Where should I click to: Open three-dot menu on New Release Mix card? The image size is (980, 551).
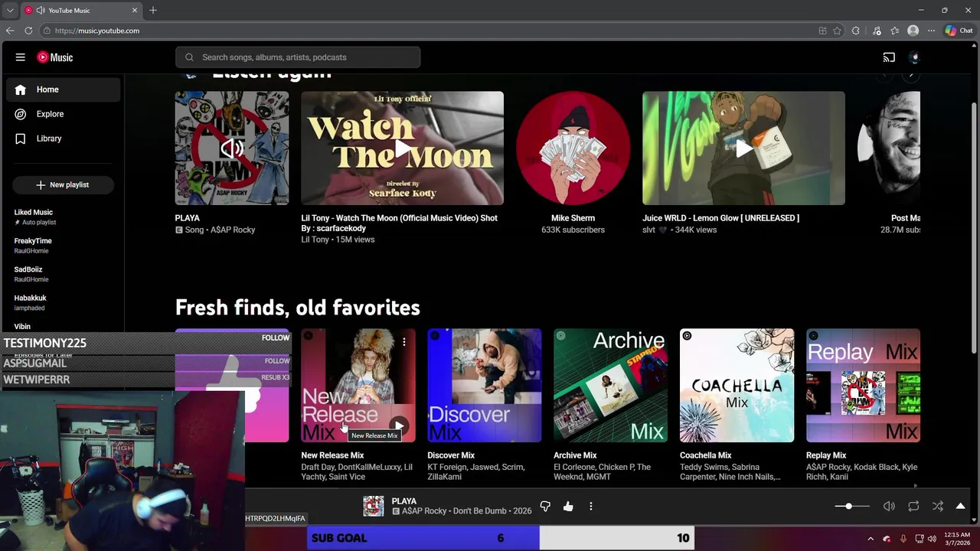coord(403,342)
